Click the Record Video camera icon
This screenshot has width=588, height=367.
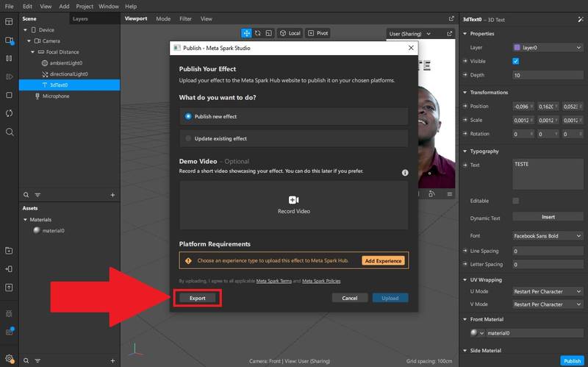293,199
